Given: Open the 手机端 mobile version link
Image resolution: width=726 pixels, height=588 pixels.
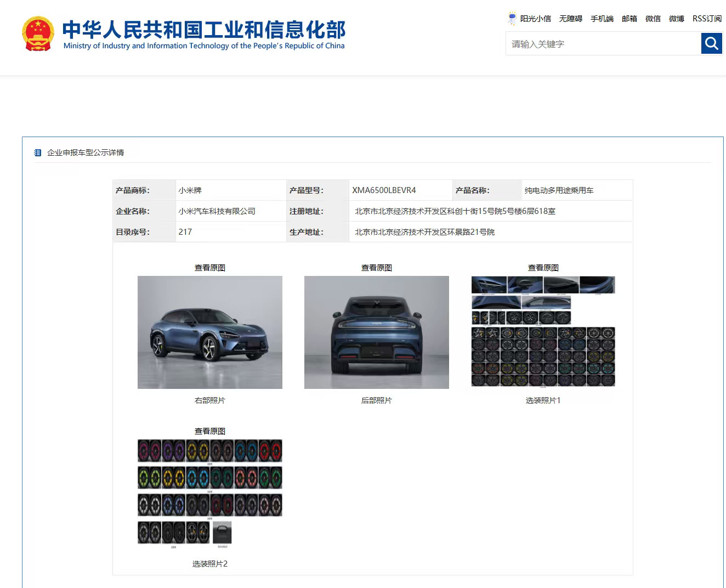Looking at the screenshot, I should click(602, 19).
